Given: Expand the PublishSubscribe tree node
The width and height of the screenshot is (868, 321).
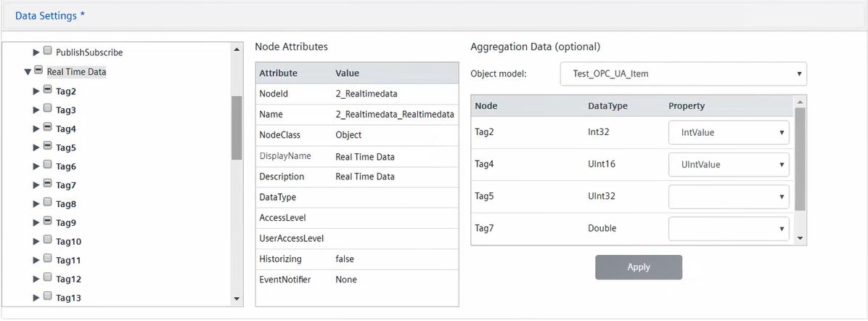Looking at the screenshot, I should tap(36, 52).
